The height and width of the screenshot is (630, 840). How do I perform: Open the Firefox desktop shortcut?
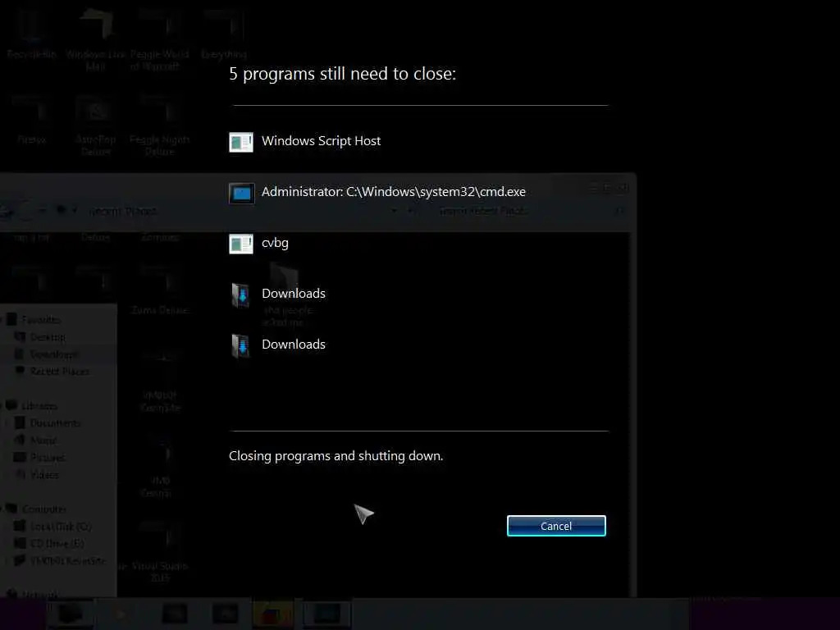click(x=32, y=120)
